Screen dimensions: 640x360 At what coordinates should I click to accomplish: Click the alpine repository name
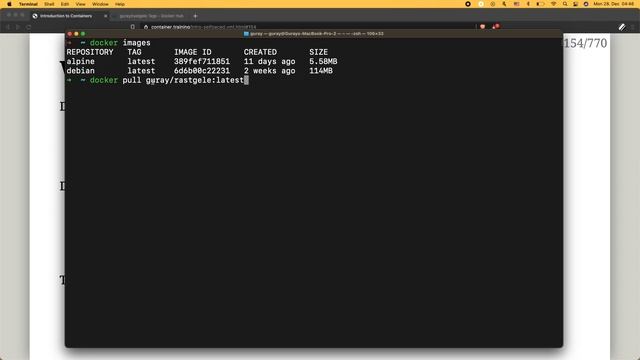tap(80, 62)
